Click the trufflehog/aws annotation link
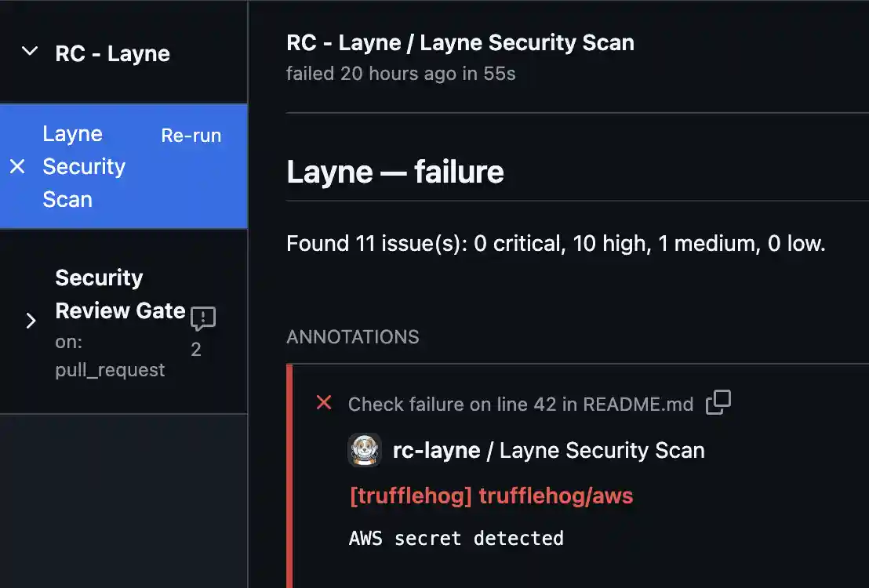 tap(491, 495)
